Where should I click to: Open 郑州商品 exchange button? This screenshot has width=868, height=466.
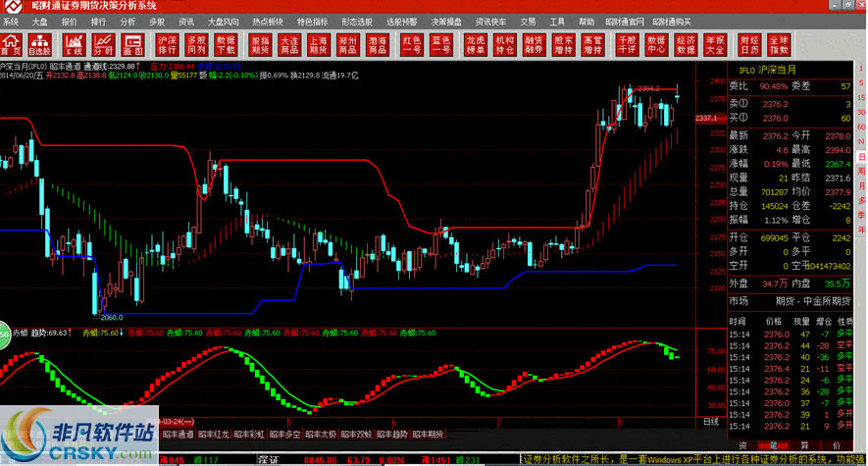click(347, 45)
